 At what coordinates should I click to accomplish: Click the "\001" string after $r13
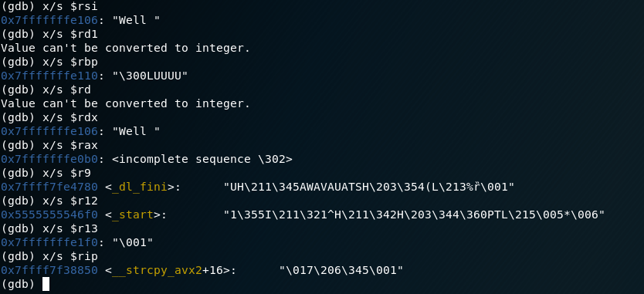tap(133, 242)
